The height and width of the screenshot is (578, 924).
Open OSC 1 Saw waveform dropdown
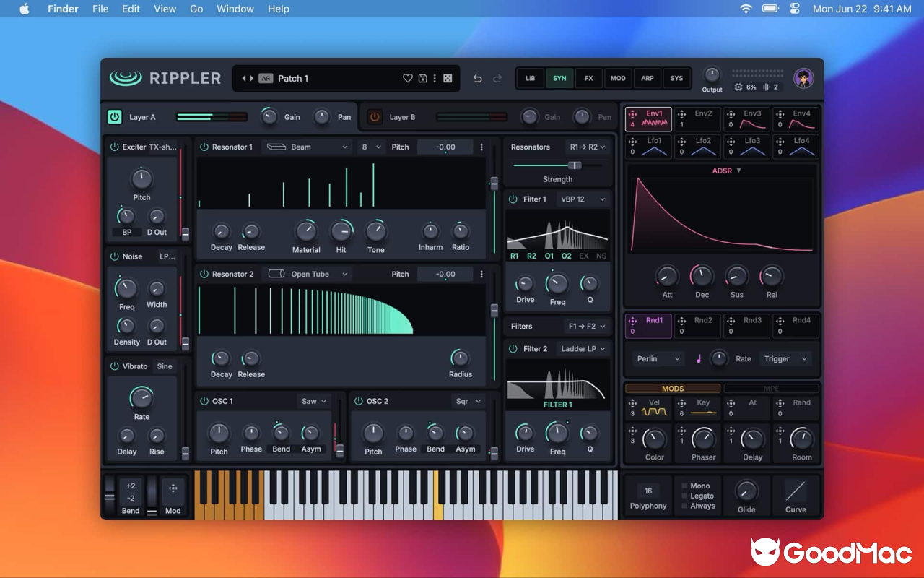click(x=314, y=401)
